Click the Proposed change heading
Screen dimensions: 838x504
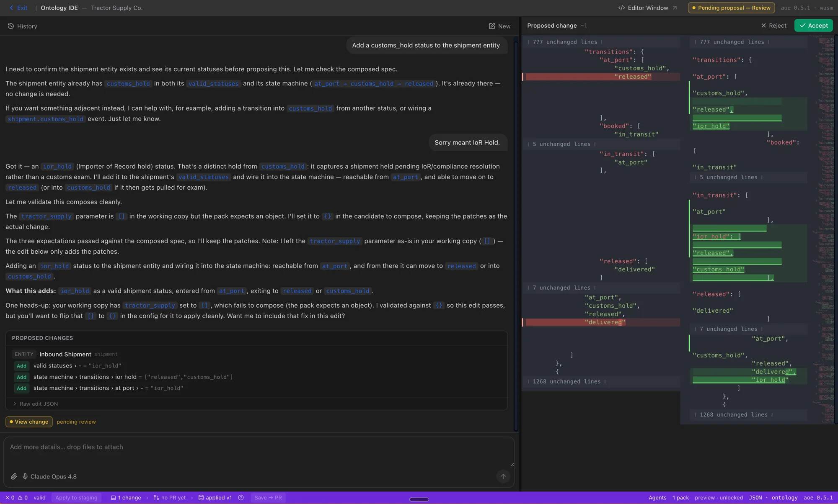(x=551, y=26)
